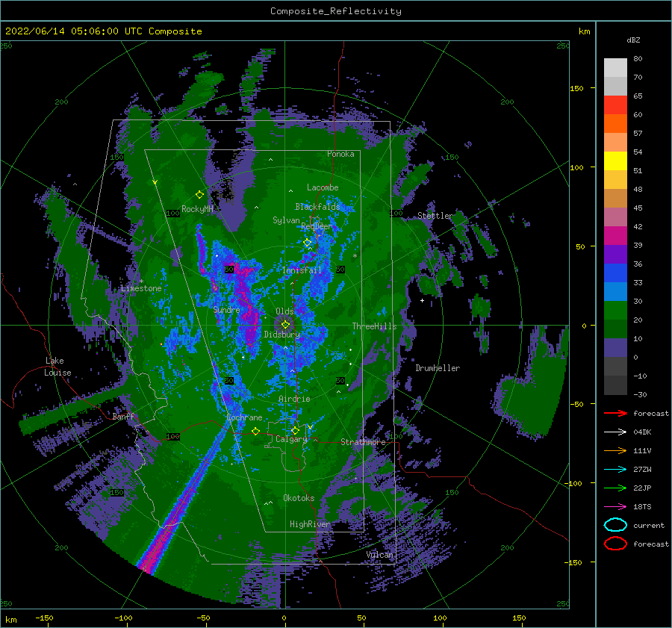Select the Blackfalds label on map
The image size is (672, 628).
coord(317,207)
